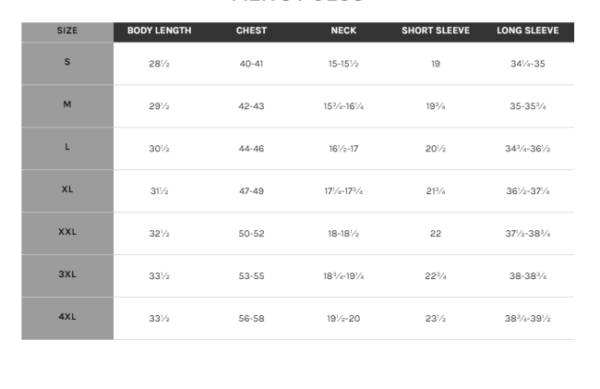This screenshot has height=389, width=600.
Task: Click the CHEST column header
Action: (x=251, y=31)
